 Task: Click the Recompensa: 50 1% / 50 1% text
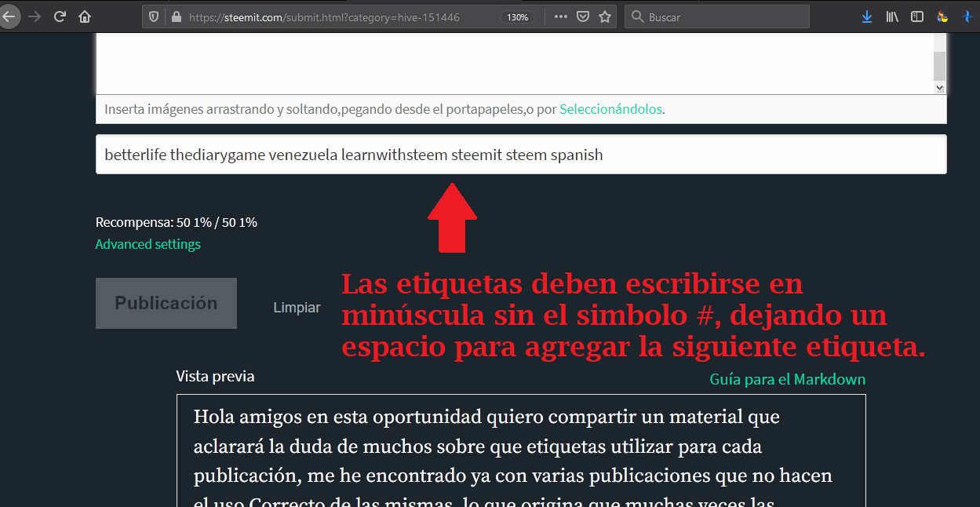(x=177, y=222)
